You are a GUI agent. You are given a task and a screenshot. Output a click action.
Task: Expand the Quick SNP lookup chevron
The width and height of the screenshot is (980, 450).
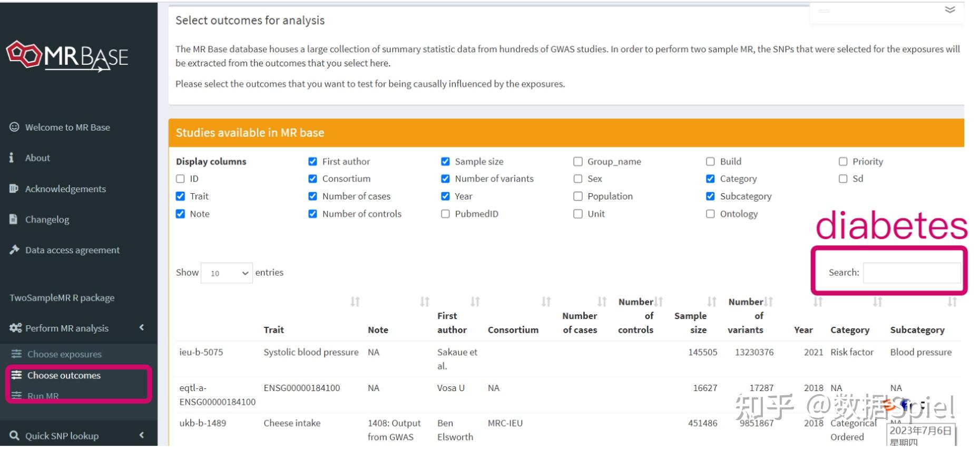click(x=142, y=435)
